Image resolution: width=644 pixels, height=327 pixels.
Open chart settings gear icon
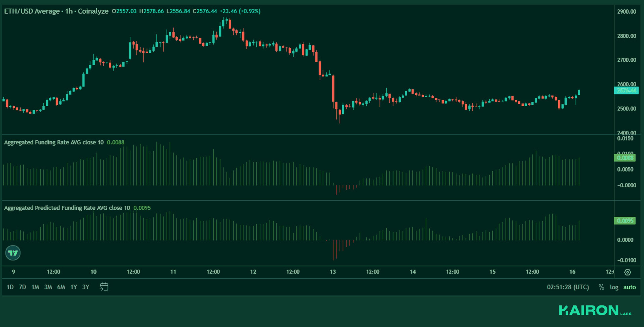pyautogui.click(x=628, y=272)
